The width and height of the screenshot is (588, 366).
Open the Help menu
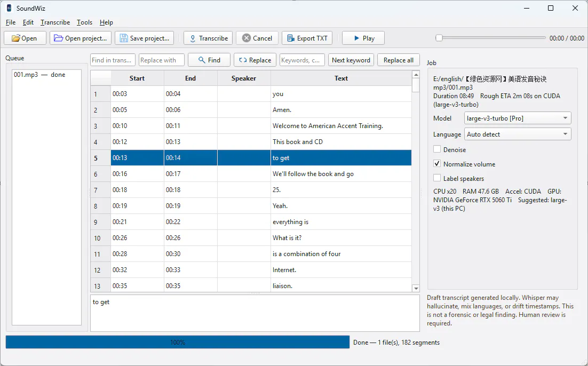click(106, 22)
